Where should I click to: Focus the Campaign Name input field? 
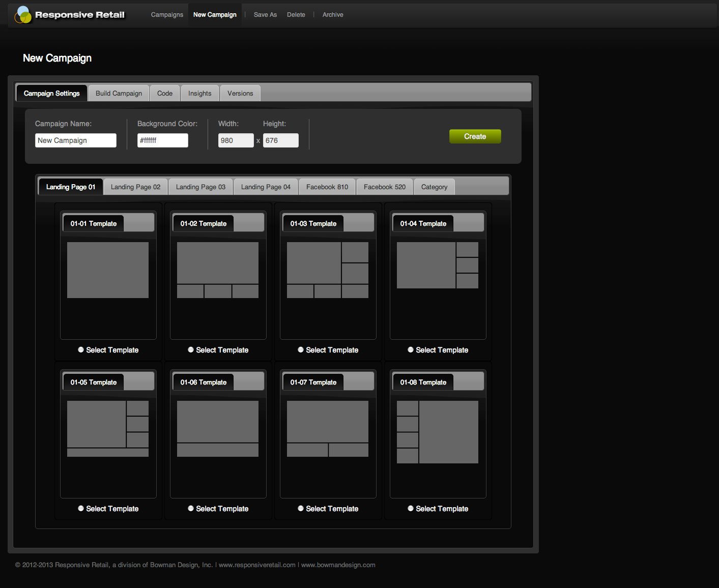pos(76,140)
